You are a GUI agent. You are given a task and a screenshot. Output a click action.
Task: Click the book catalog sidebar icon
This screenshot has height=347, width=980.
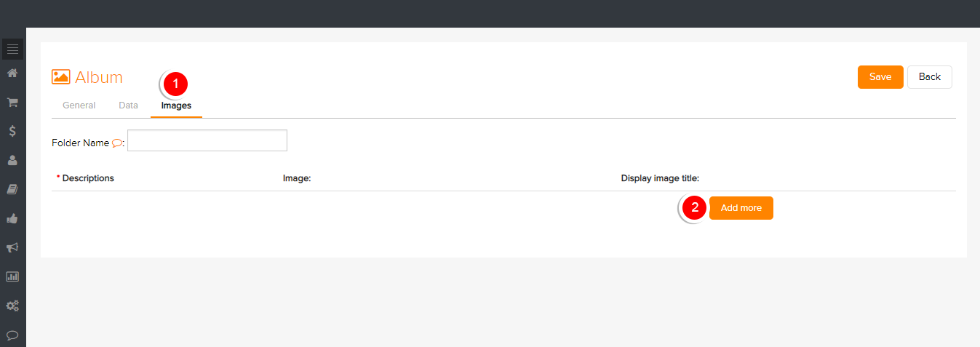[x=12, y=189]
